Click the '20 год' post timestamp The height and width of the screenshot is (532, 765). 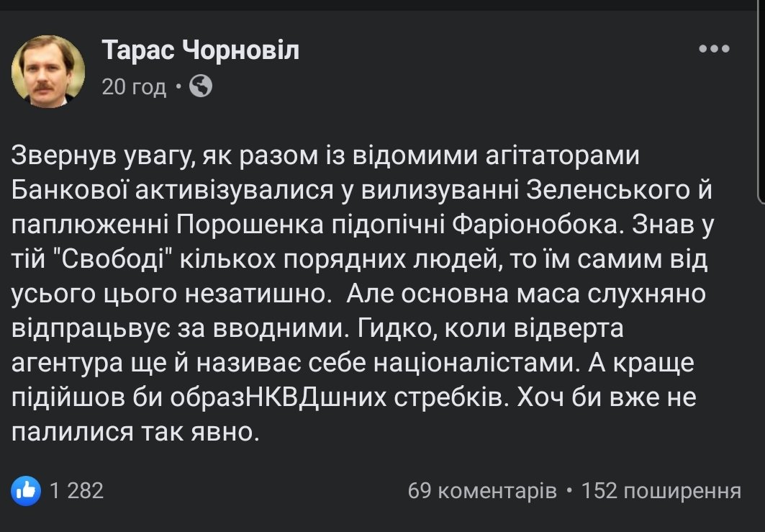click(134, 87)
